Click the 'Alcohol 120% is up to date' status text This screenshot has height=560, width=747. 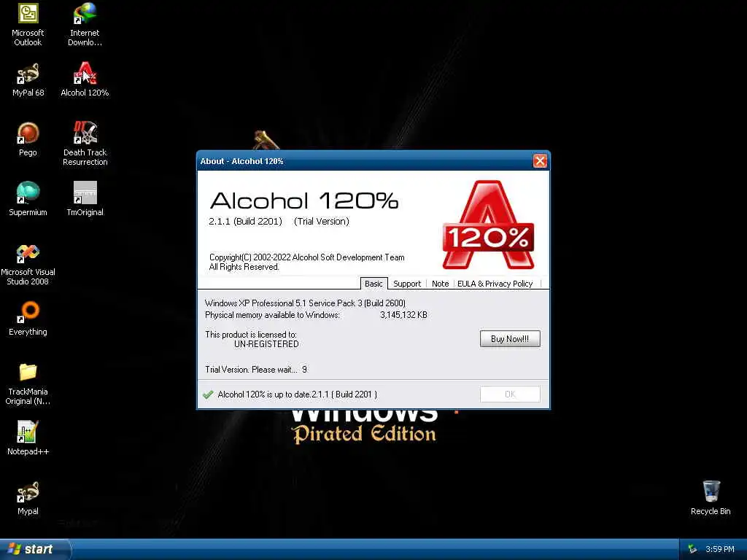(x=298, y=394)
